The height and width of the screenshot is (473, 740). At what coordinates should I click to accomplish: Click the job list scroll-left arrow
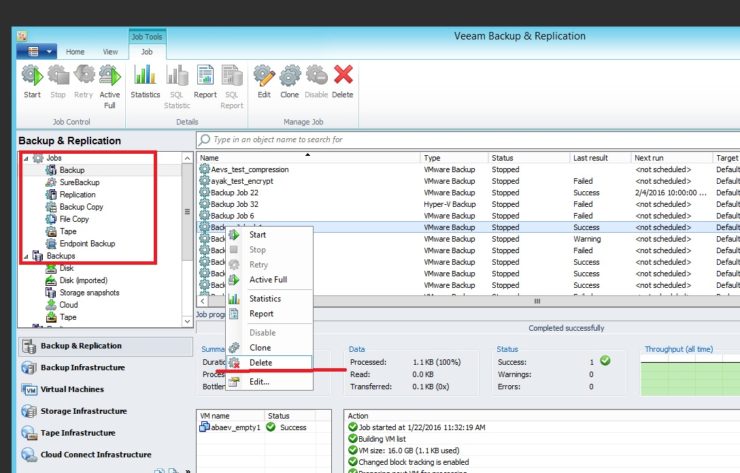[x=203, y=301]
